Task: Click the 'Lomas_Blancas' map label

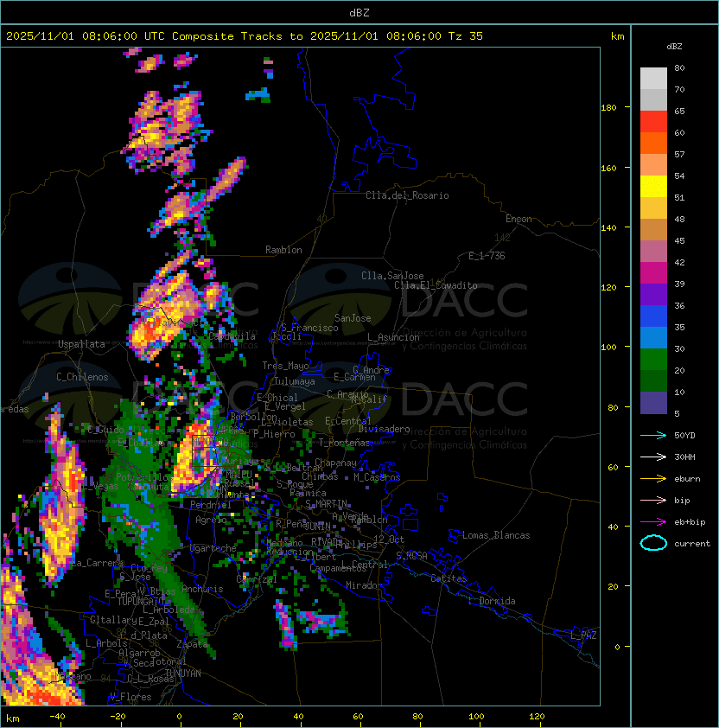Action: point(496,535)
